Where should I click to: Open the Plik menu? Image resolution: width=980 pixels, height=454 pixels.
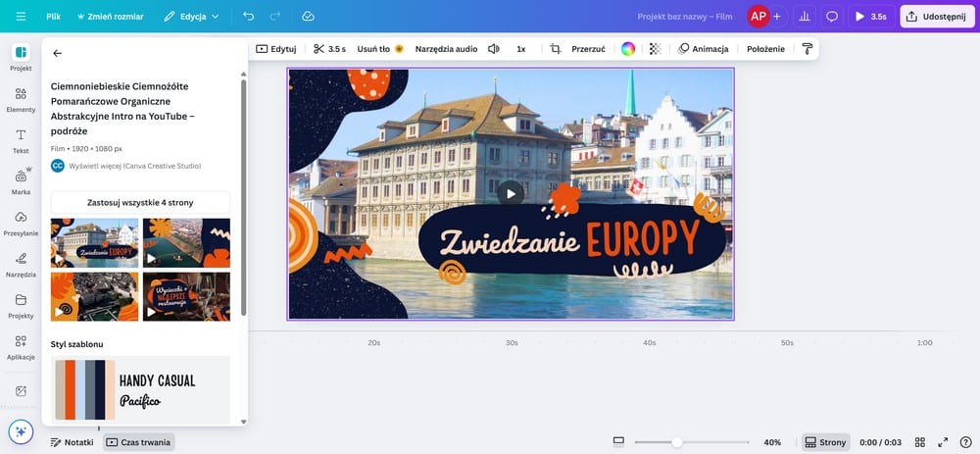53,17
